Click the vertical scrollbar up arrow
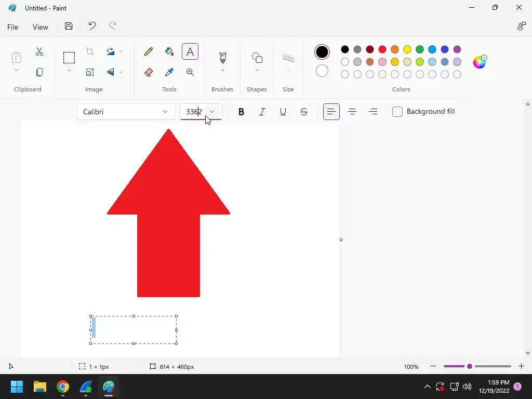Viewport: 532px width, 399px height. [528, 104]
